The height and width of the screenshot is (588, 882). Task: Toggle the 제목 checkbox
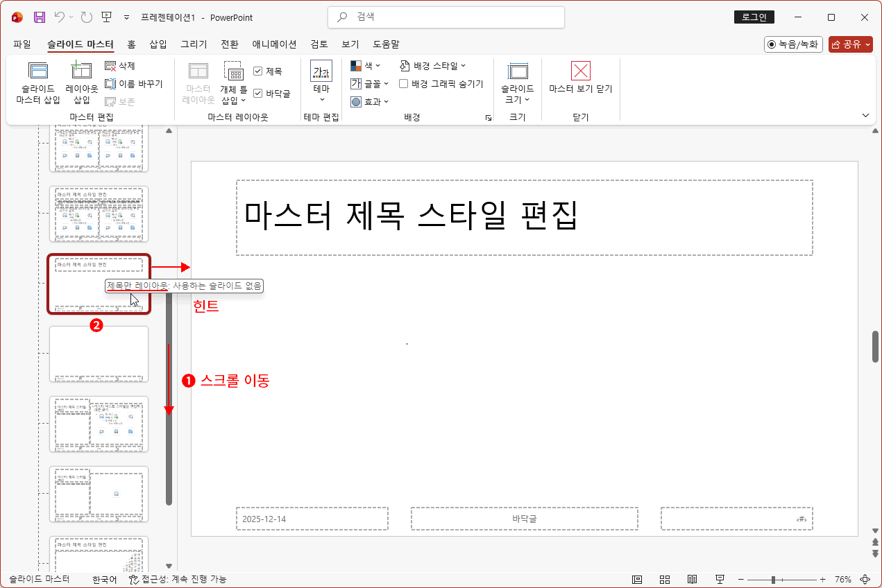(x=258, y=70)
